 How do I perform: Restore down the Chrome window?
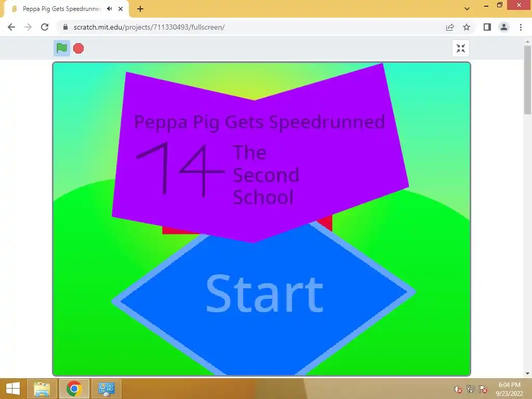point(499,5)
